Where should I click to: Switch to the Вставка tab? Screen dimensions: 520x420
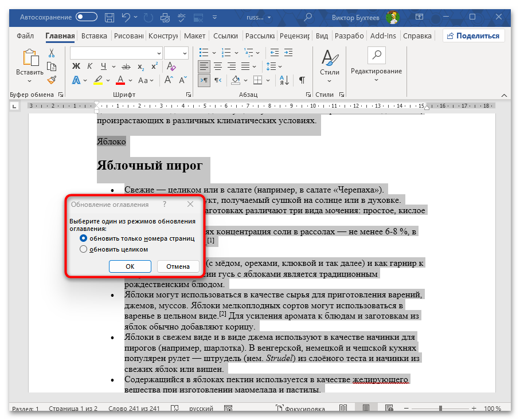click(x=94, y=36)
